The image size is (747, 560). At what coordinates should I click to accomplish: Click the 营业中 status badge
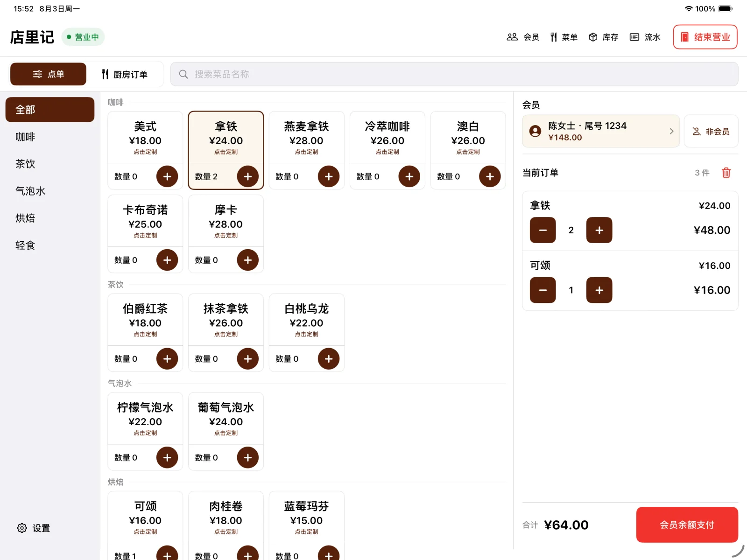(83, 37)
